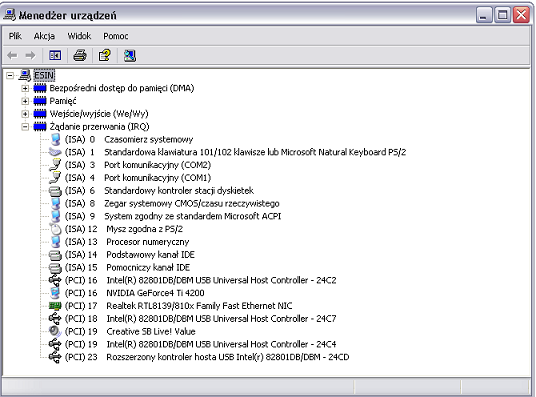Select Bezpośredni dostęp do pamięci (DMA) label
This screenshot has width=536, height=397.
click(x=122, y=88)
